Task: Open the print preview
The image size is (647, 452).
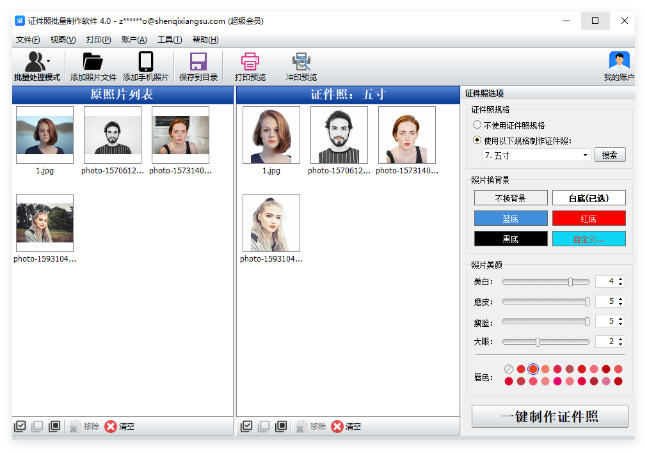Action: point(250,66)
